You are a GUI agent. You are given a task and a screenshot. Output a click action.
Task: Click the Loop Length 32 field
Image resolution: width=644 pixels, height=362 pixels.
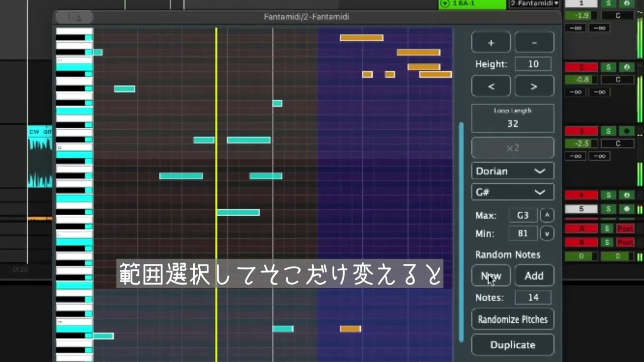pyautogui.click(x=513, y=118)
